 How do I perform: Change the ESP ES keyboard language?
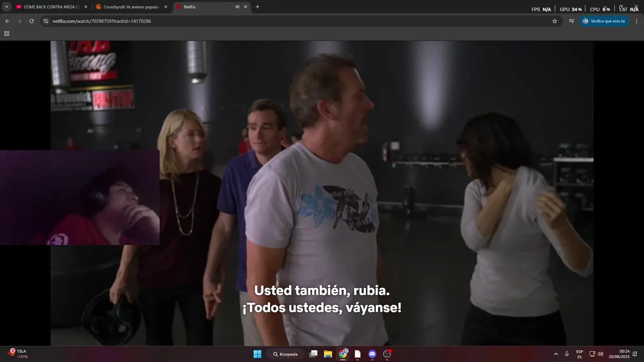[x=580, y=354]
